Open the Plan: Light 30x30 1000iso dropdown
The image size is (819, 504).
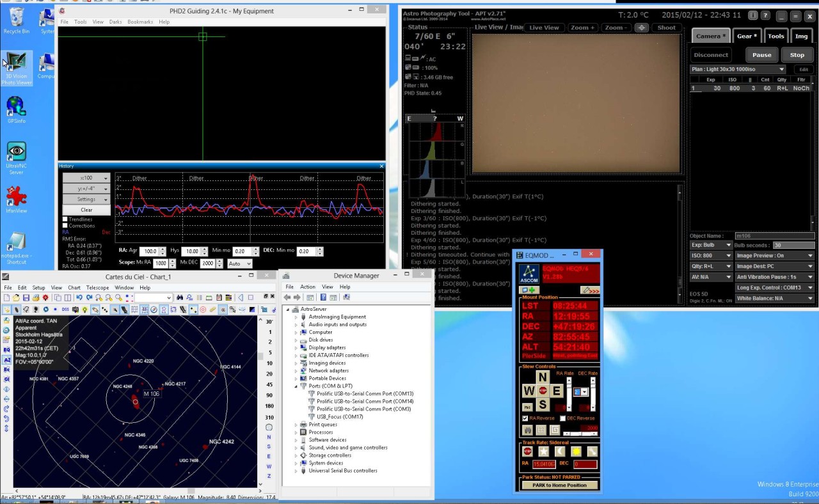tap(738, 69)
